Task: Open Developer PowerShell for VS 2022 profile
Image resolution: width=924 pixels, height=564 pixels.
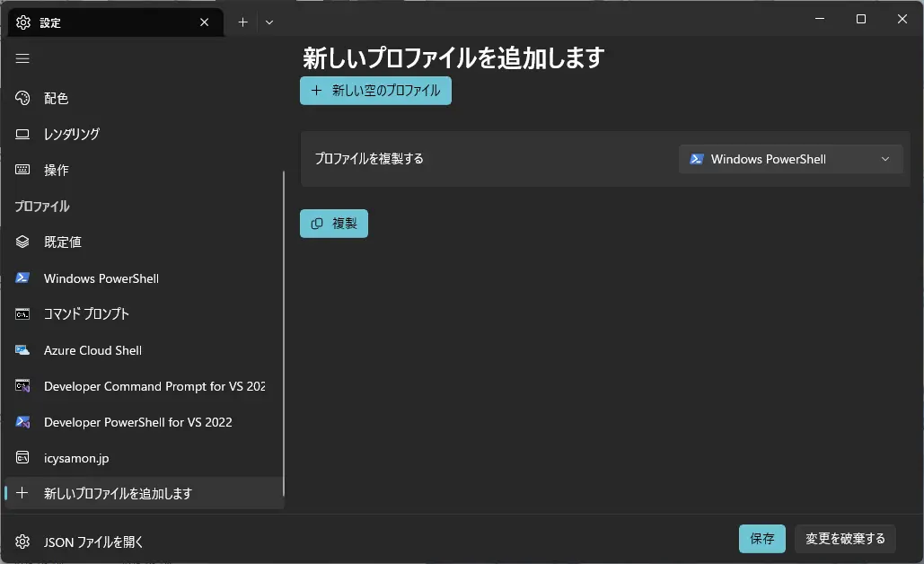Action: pyautogui.click(x=144, y=422)
